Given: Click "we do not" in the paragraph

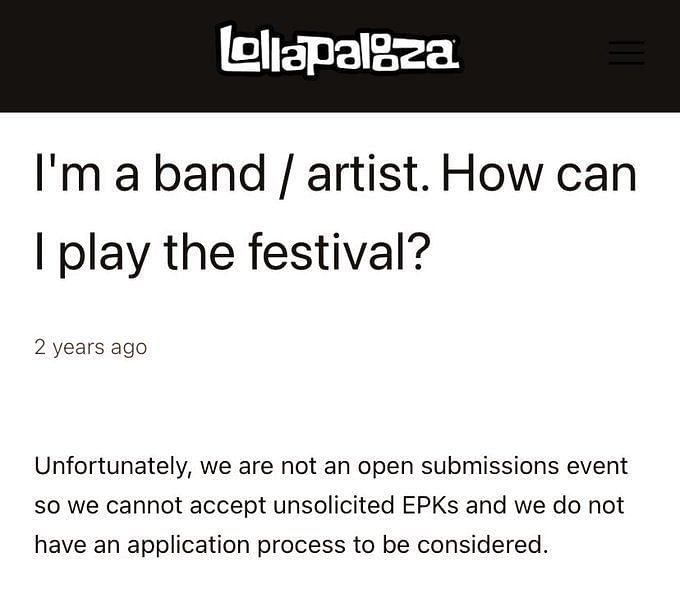Looking at the screenshot, I should coord(569,506).
